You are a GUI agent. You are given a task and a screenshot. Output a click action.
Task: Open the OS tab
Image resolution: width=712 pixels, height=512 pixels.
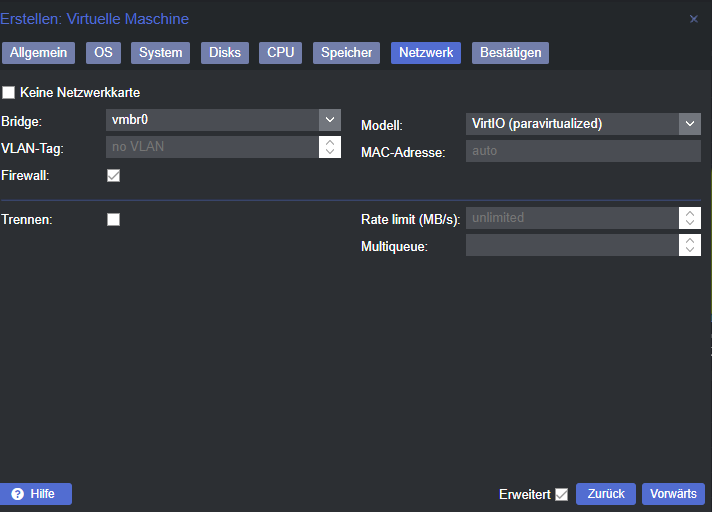(104, 53)
